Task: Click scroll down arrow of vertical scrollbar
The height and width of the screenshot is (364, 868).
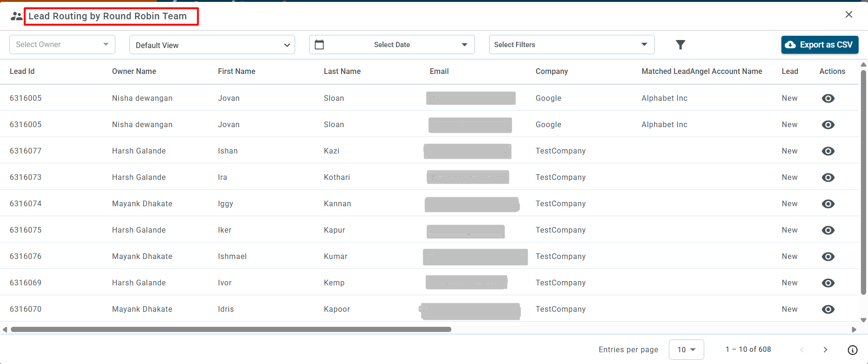Action: (x=863, y=320)
